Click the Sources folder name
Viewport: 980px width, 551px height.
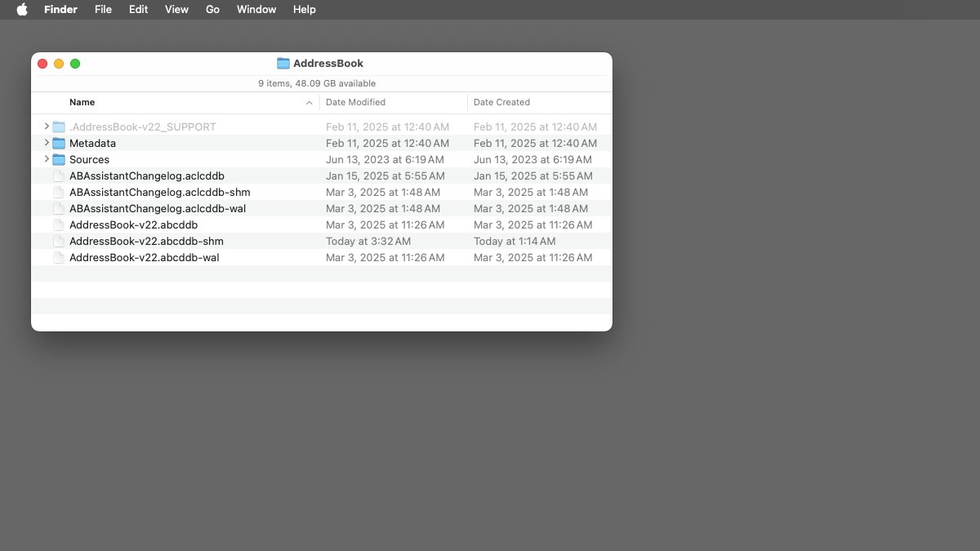click(89, 159)
